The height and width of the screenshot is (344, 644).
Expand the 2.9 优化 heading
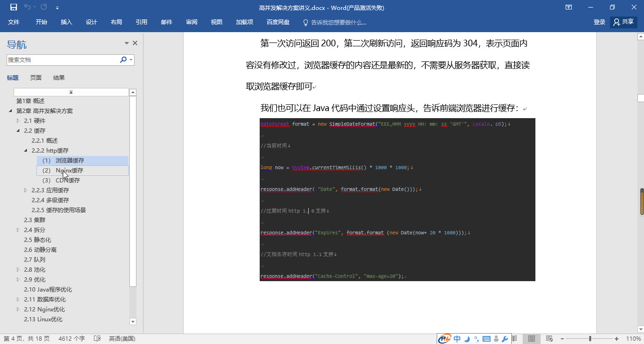pos(18,280)
